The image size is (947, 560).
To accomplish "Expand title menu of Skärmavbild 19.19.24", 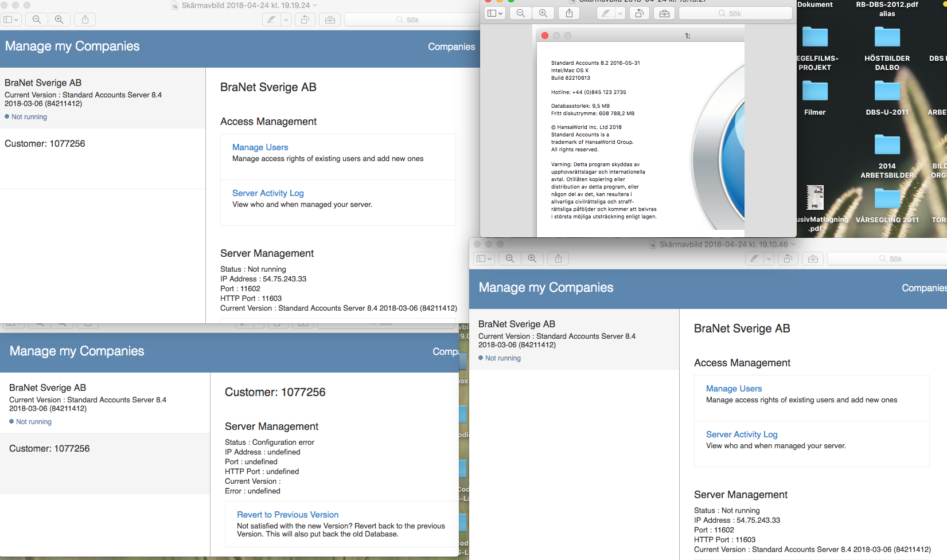I will [x=315, y=5].
